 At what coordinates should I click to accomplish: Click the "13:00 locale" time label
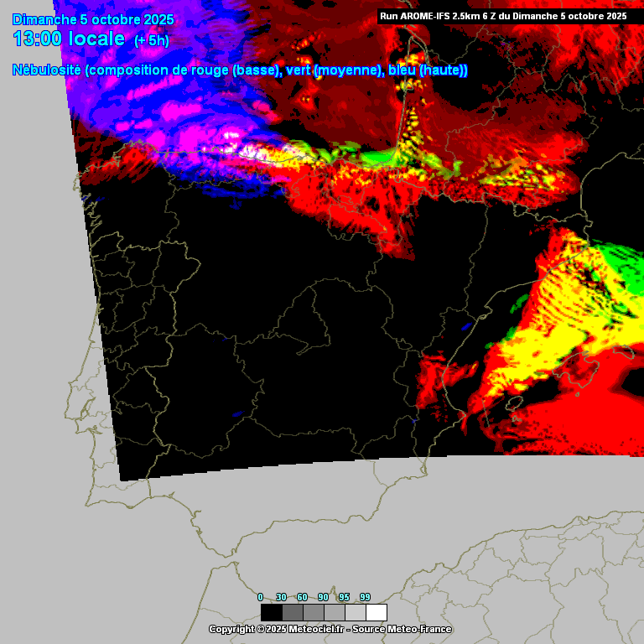(69, 39)
